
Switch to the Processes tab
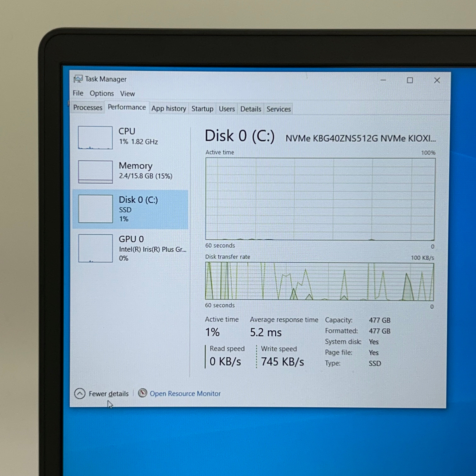pos(88,108)
